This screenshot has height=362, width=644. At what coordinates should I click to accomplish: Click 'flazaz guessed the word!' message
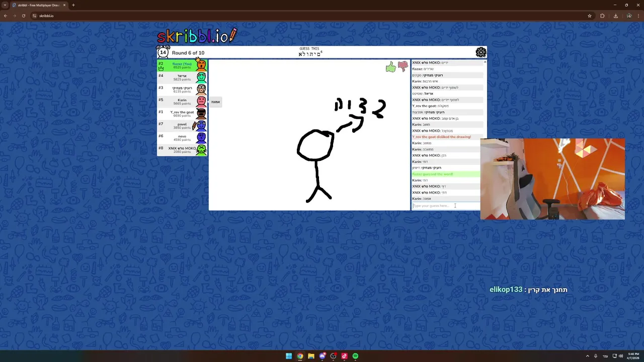click(433, 174)
